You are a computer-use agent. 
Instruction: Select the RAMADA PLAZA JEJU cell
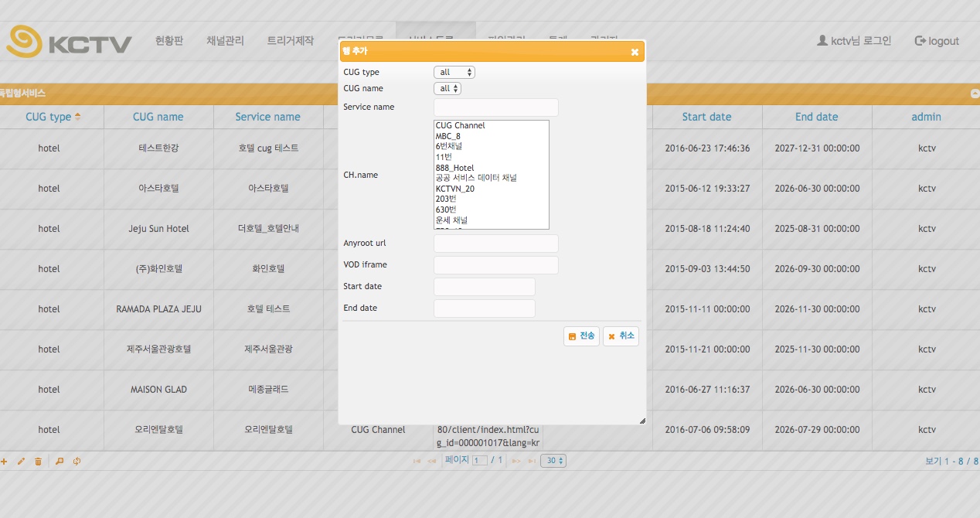point(158,309)
